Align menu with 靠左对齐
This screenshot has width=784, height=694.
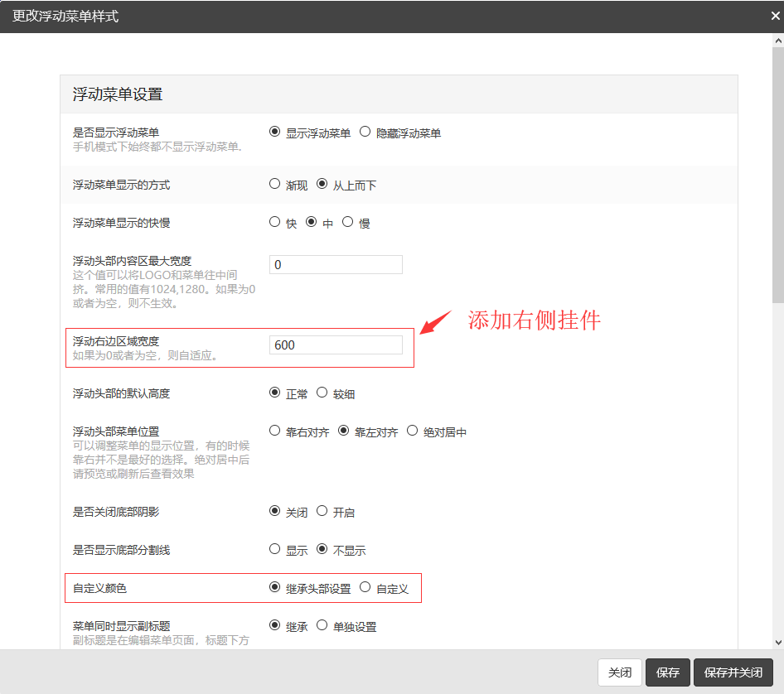point(343,431)
